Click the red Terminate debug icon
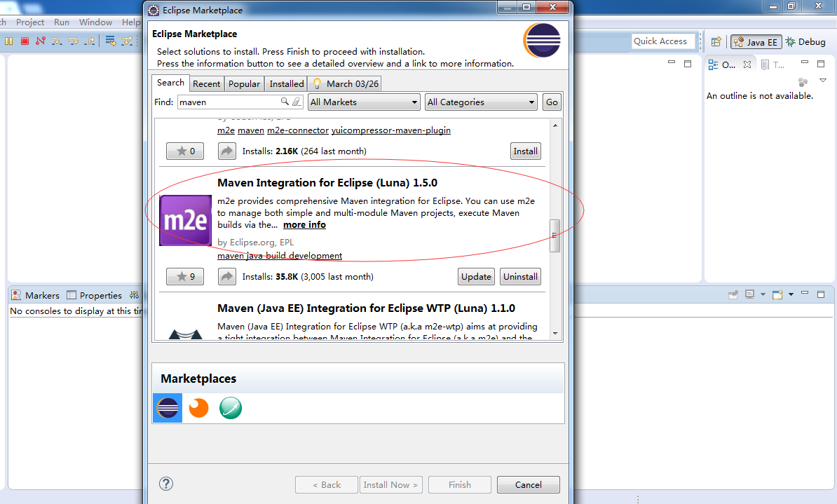This screenshot has width=837, height=504. coord(25,41)
